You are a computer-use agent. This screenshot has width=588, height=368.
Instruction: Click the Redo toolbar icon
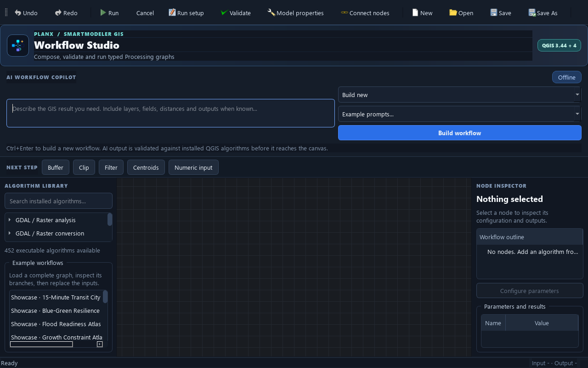tap(58, 13)
